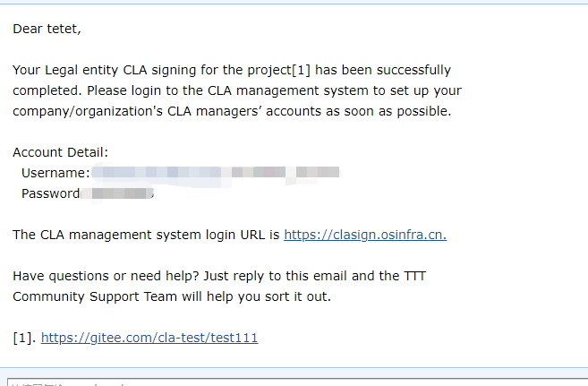588x386 pixels.
Task: Click the quick reply box below the email
Action: pyautogui.click(x=295, y=382)
